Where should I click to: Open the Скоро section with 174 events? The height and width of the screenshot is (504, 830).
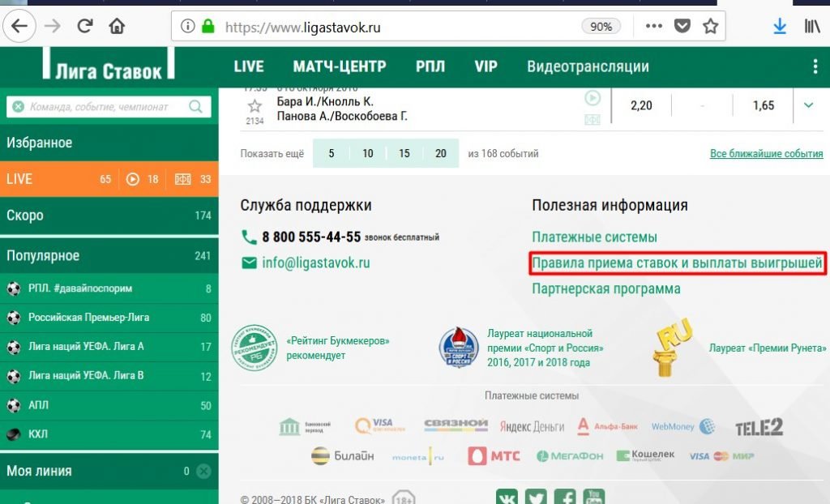point(109,216)
